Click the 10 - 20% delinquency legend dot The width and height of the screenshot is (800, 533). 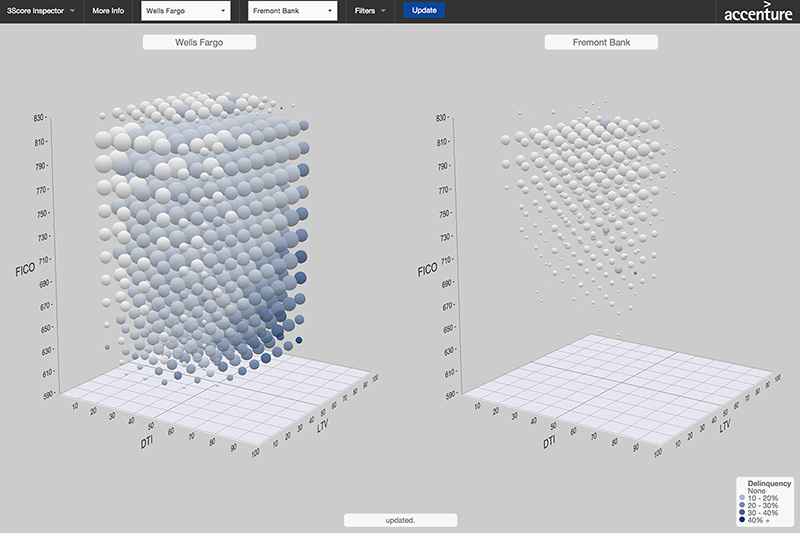pyautogui.click(x=742, y=497)
